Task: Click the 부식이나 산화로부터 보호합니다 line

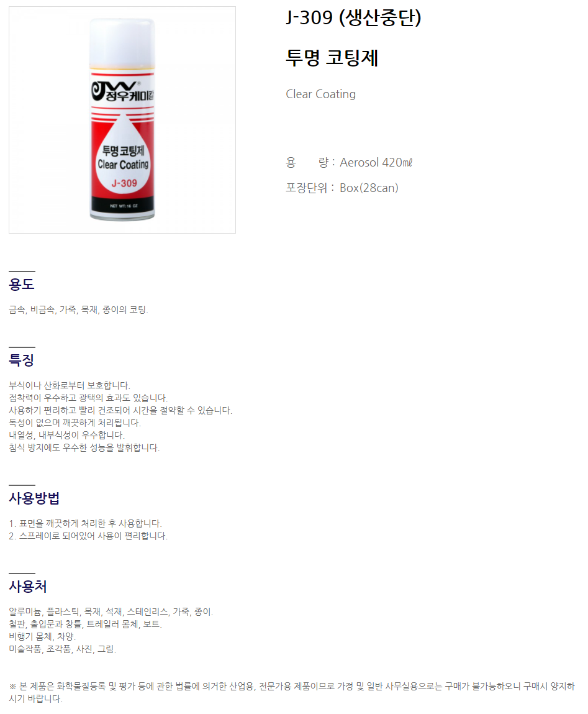Action: coord(70,386)
